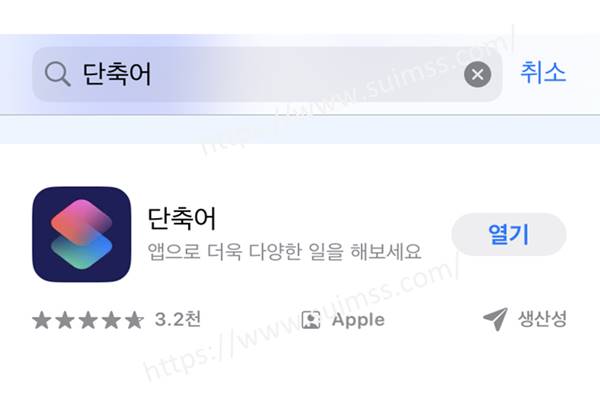
Task: Select the 생산성 category label
Action: (542, 319)
